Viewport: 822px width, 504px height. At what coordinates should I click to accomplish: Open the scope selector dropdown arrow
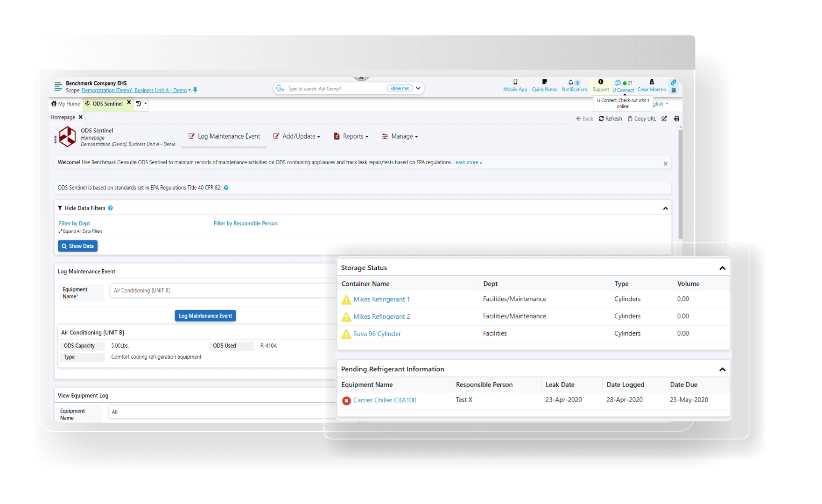coord(190,91)
